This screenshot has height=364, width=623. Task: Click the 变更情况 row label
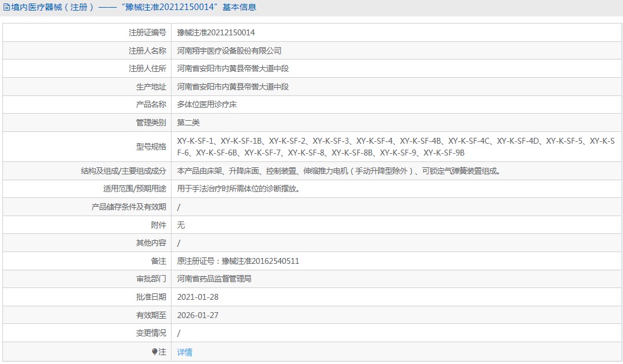[x=151, y=333]
